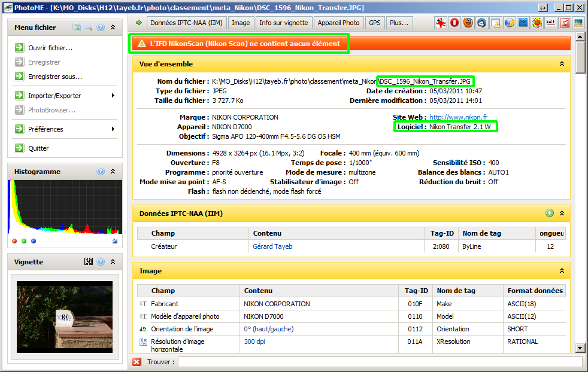Click the Thunderbird mail icon
Screen dimensions: 588x372
point(482,23)
